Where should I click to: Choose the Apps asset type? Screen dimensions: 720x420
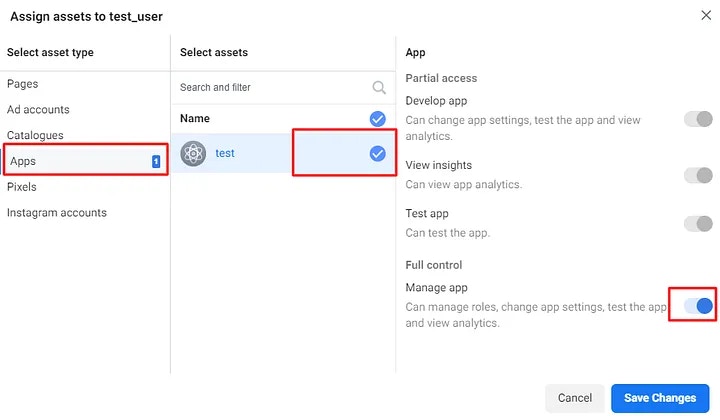(86, 161)
